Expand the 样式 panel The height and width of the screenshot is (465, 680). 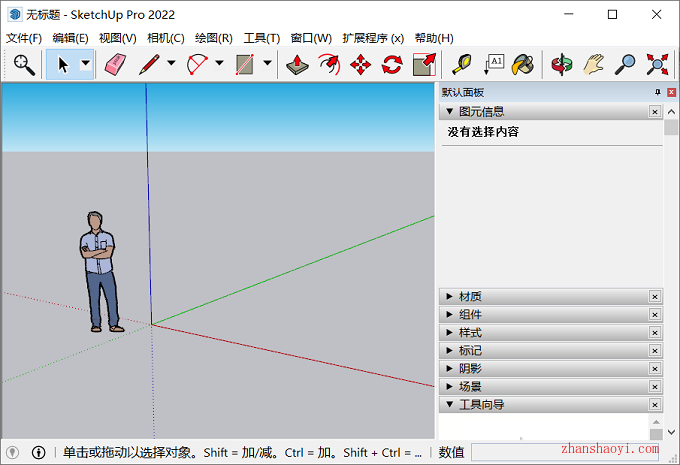pyautogui.click(x=450, y=332)
